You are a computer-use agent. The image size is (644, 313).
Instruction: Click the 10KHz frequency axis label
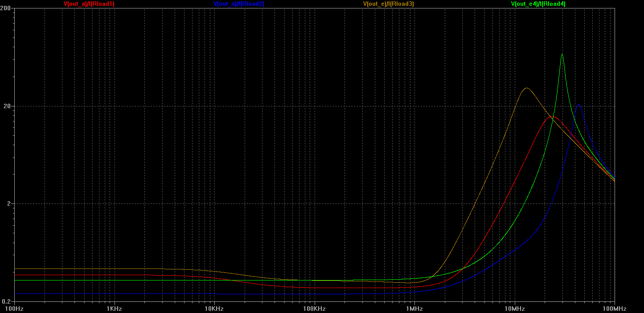click(214, 309)
